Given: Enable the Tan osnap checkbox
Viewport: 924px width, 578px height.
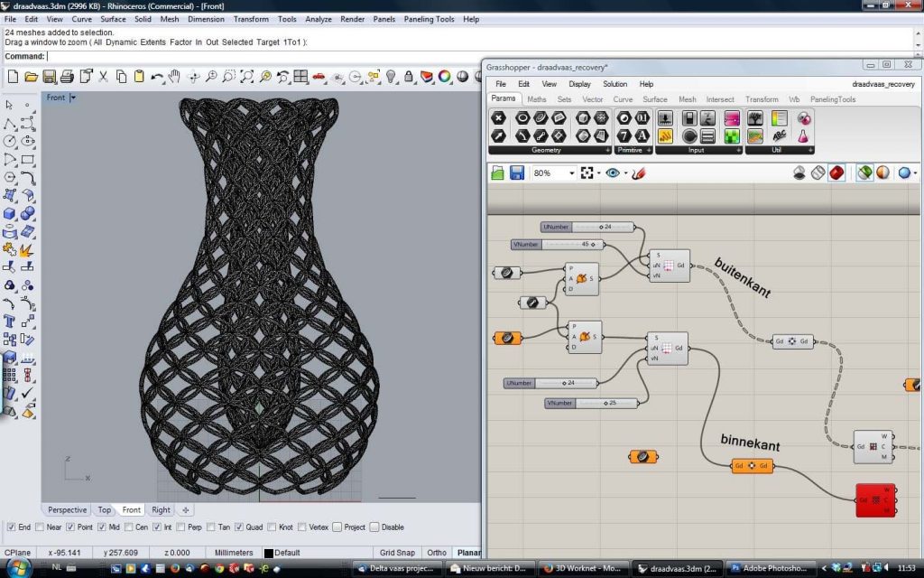Looking at the screenshot, I should 211,527.
